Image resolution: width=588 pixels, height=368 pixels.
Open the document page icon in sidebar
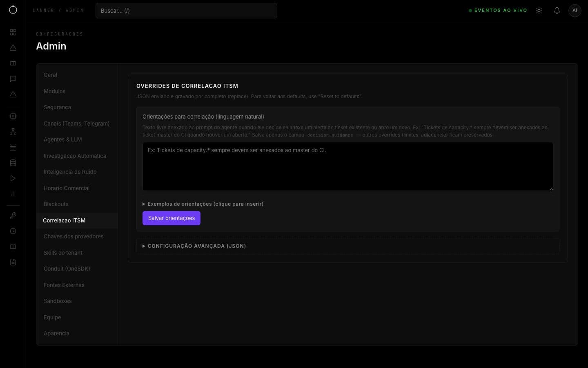click(x=13, y=262)
